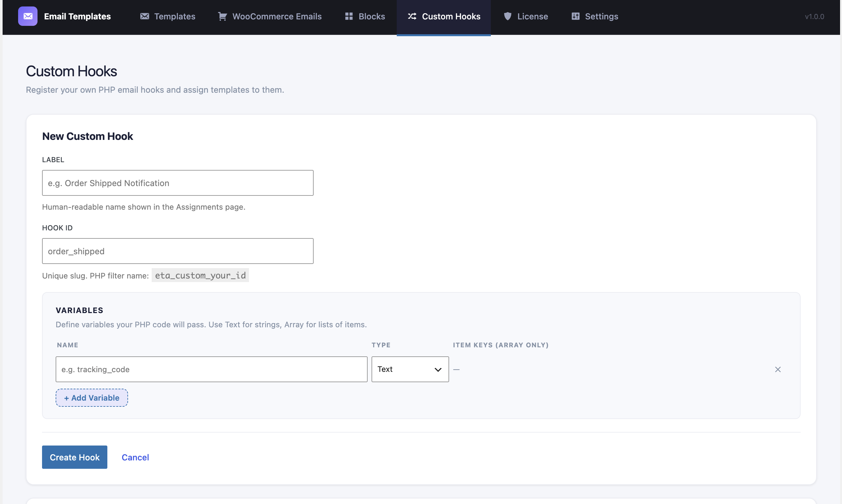Click the Create Hook button
The width and height of the screenshot is (842, 504).
[74, 457]
